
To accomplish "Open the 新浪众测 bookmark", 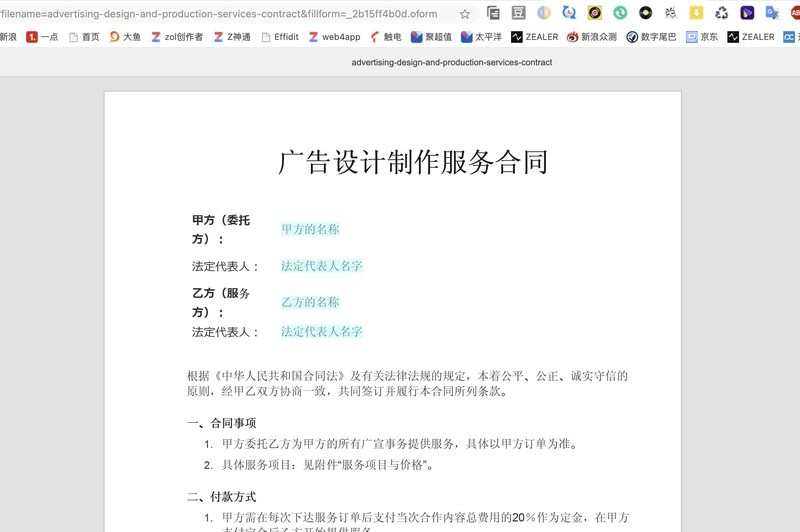I will tap(592, 37).
